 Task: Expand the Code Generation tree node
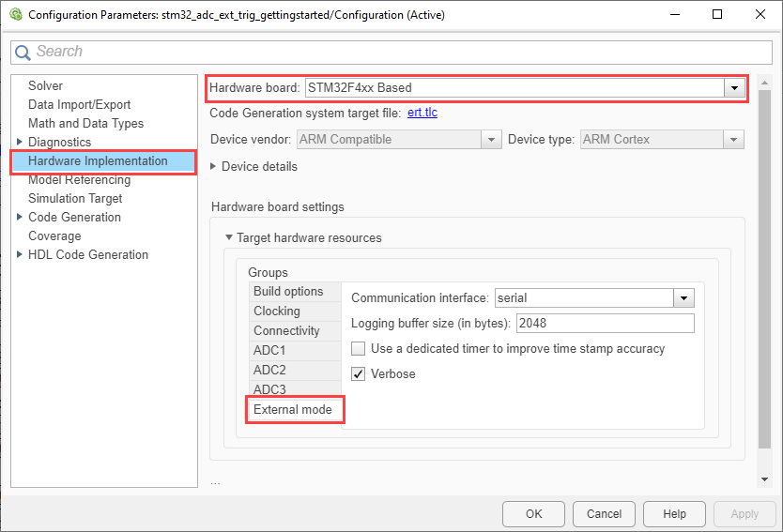20,218
